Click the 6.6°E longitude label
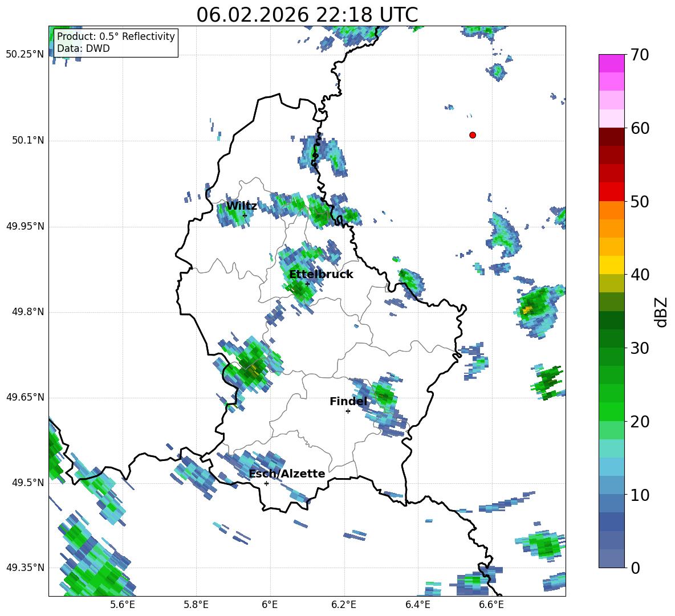 [491, 605]
